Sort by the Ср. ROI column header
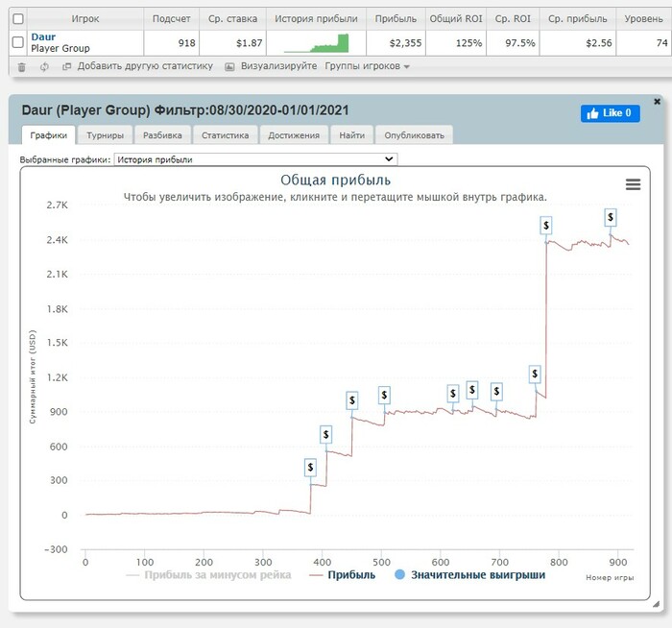This screenshot has width=672, height=628. [x=513, y=19]
